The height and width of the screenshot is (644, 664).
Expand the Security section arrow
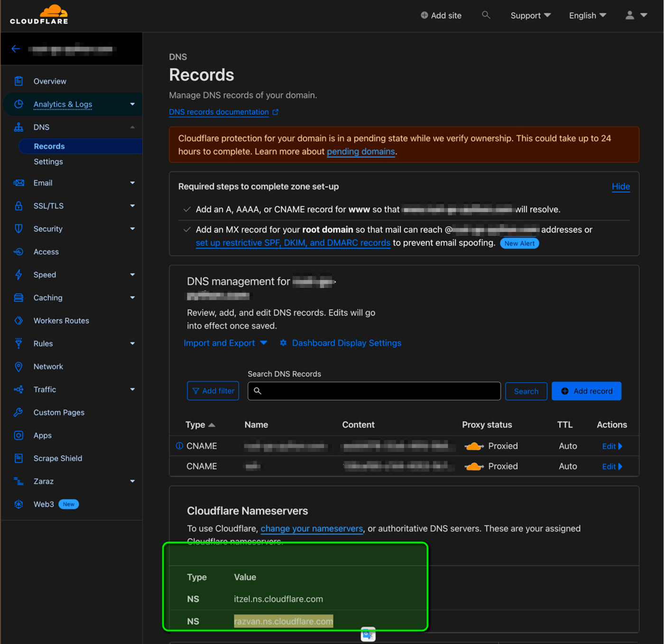pyautogui.click(x=132, y=229)
